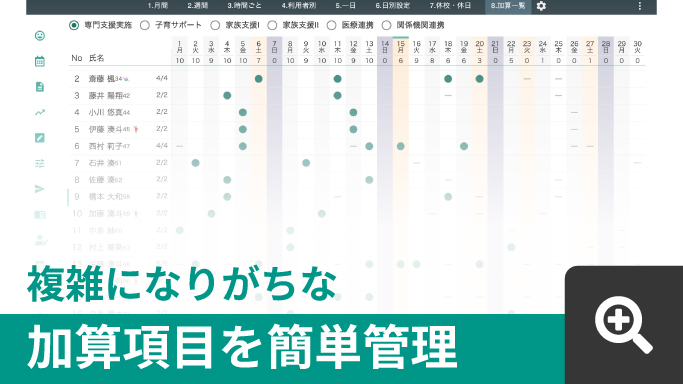Click the No column header
The width and height of the screenshot is (683, 384).
pyautogui.click(x=77, y=58)
